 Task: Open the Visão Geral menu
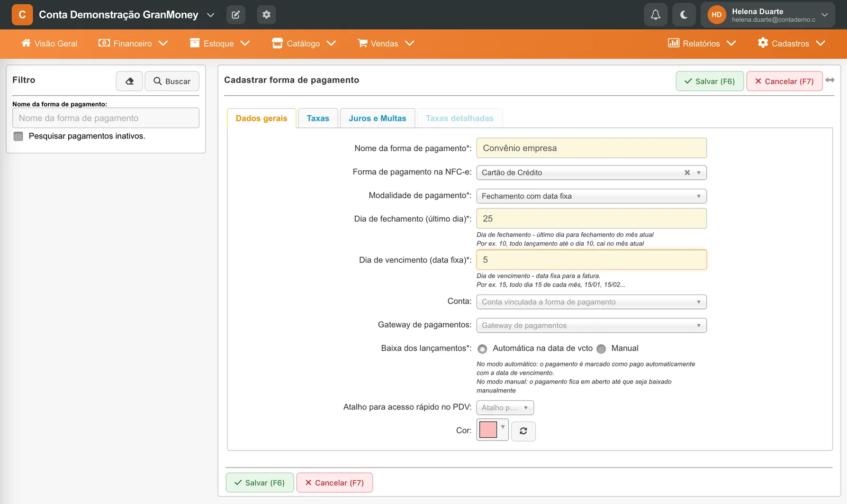tap(49, 43)
